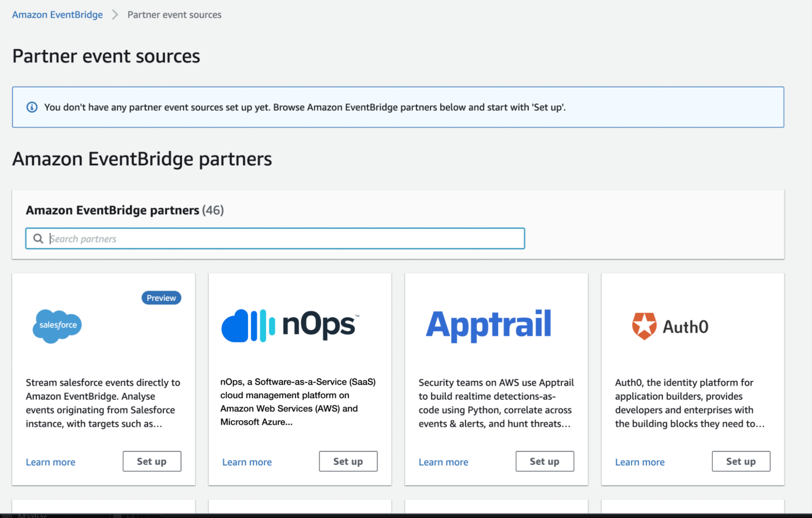Open Learn more for Auth0

point(639,462)
